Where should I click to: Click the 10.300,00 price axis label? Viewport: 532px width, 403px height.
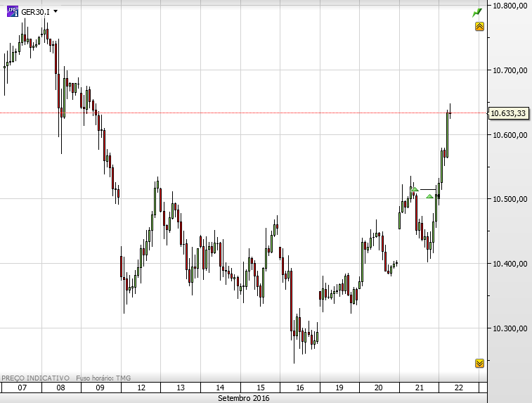coord(510,328)
